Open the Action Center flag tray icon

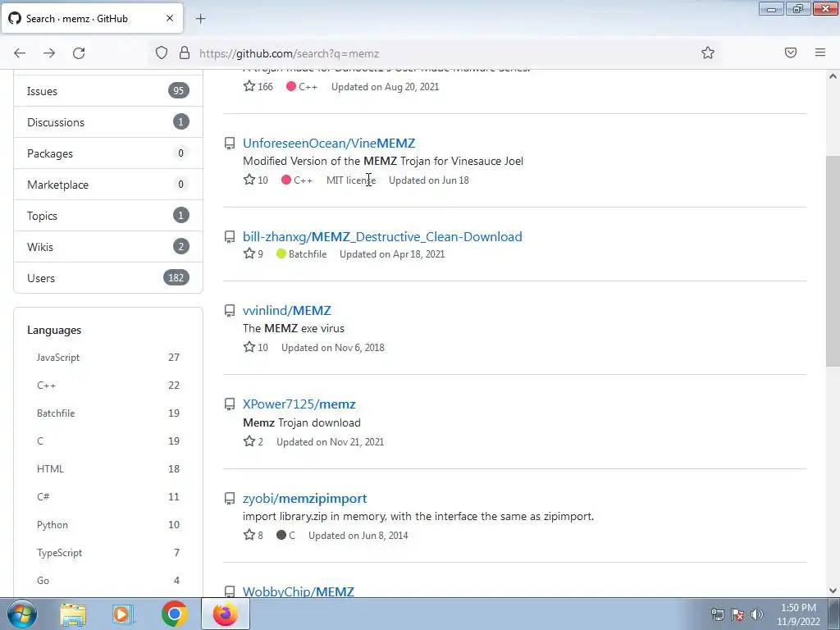(x=737, y=614)
